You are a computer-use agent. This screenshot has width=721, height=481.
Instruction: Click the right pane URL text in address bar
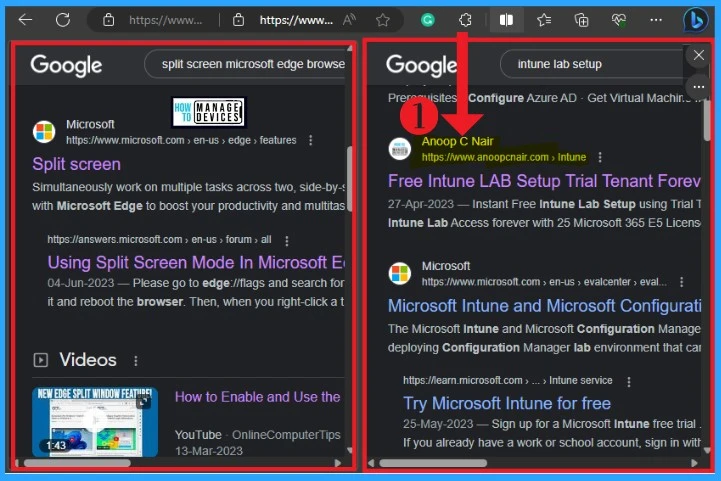point(296,20)
